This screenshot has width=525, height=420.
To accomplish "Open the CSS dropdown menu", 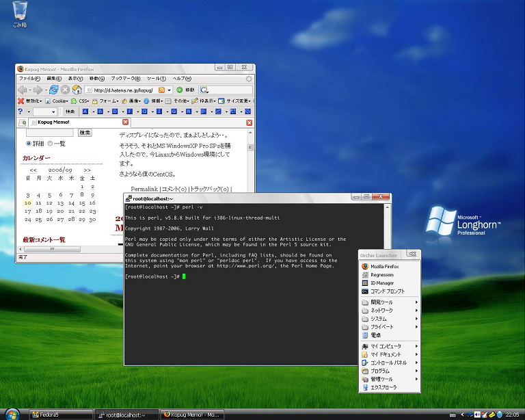I will click(80, 101).
